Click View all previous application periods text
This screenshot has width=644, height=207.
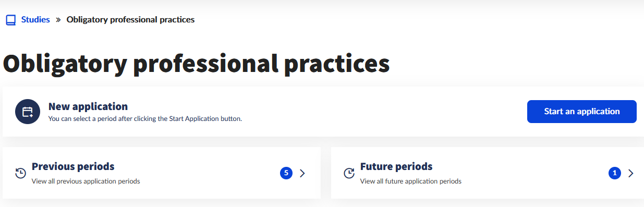point(86,181)
